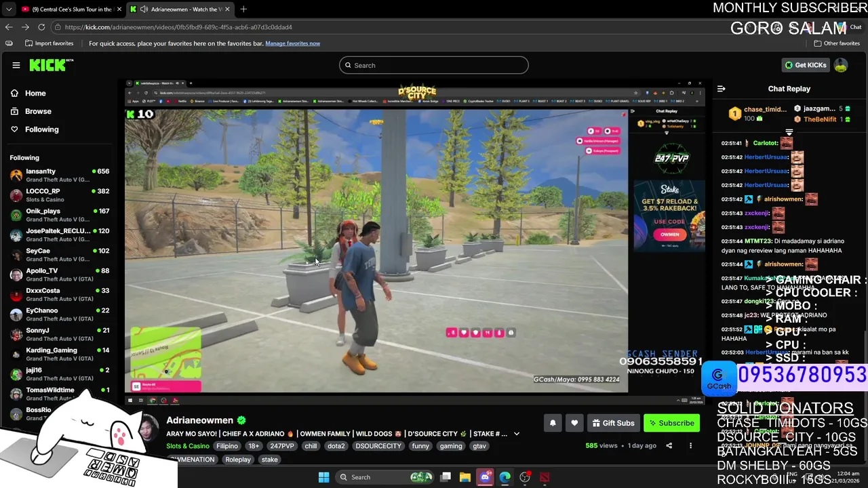Close the Adrianeowmen Kick tab
The width and height of the screenshot is (868, 488).
227,9
